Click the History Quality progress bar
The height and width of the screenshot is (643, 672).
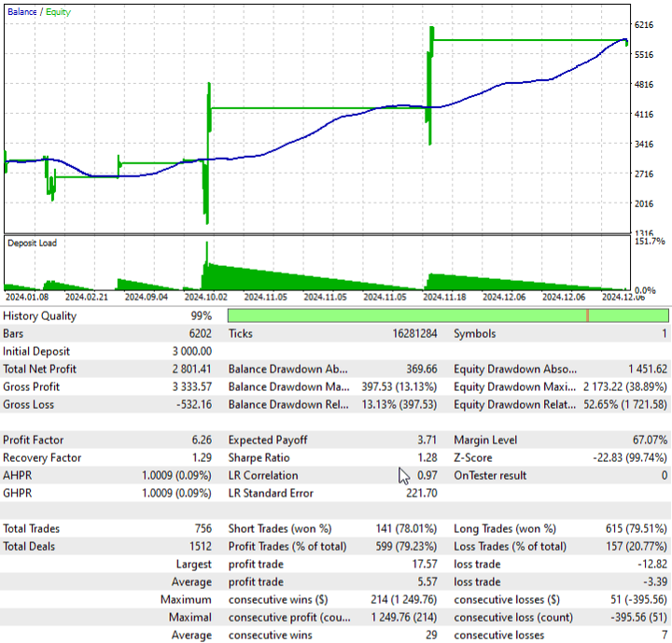[x=448, y=316]
